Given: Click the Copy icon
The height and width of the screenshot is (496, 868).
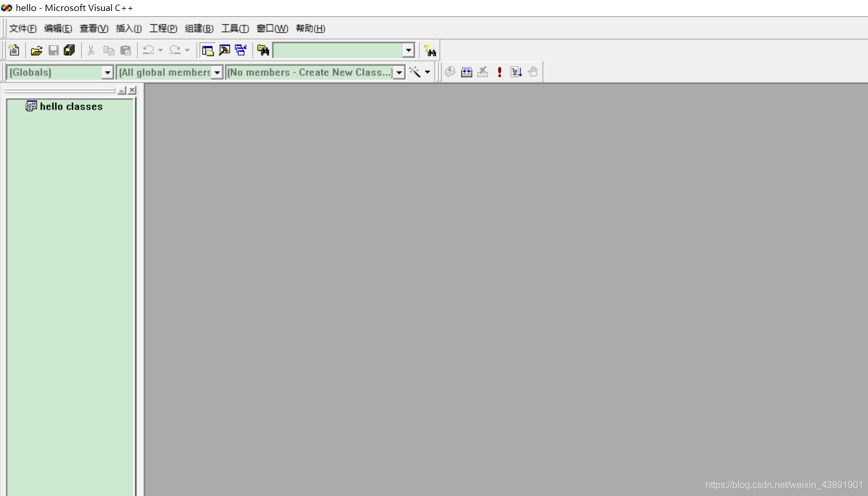Looking at the screenshot, I should (x=108, y=50).
